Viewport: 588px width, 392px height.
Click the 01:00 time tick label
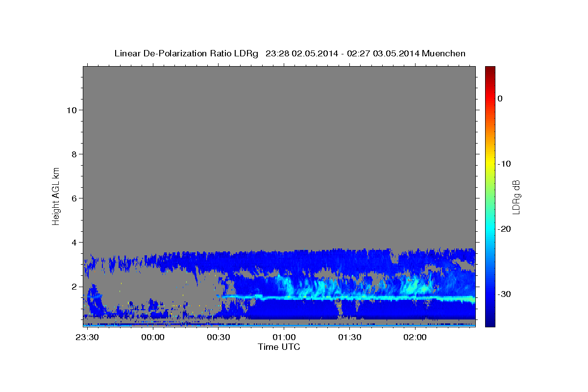click(284, 338)
